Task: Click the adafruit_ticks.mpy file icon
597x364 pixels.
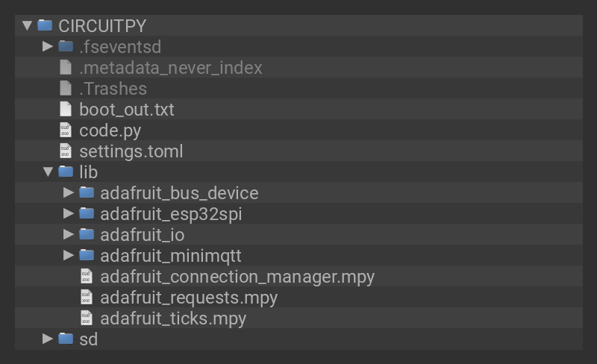Action: pyautogui.click(x=87, y=318)
